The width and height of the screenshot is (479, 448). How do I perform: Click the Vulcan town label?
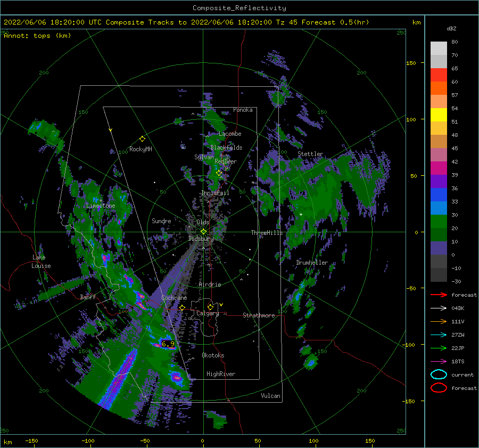tap(270, 396)
